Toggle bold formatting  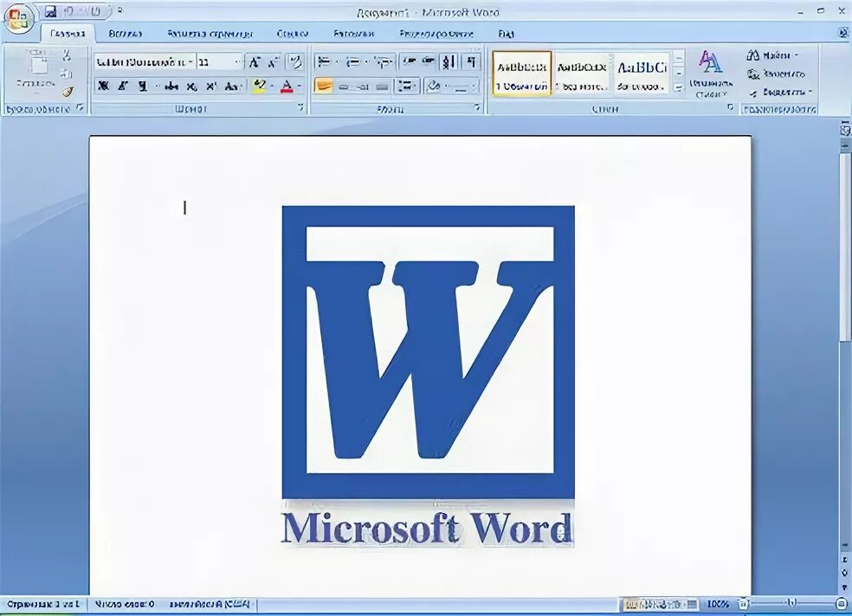103,86
